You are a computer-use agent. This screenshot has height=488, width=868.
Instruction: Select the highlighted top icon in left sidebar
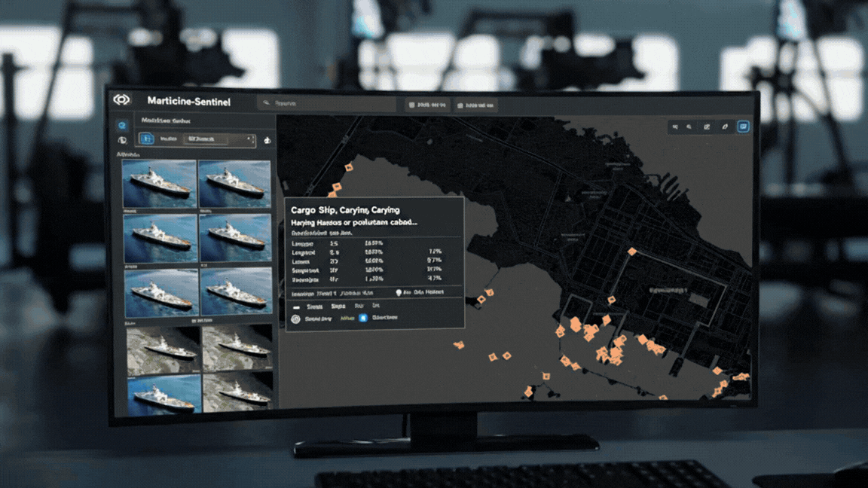pos(122,125)
